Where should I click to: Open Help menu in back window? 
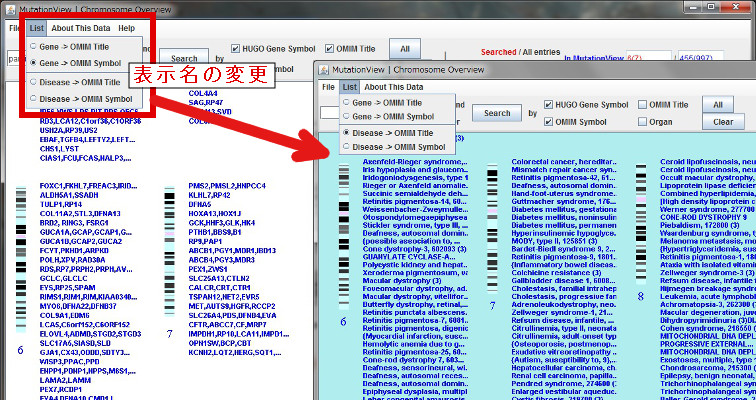tap(126, 28)
